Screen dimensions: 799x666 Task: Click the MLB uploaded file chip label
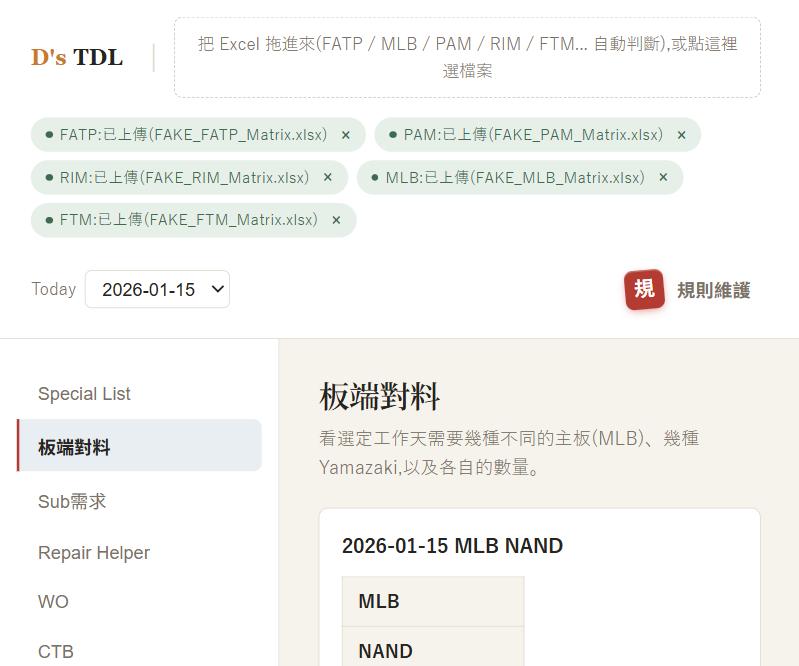(x=515, y=177)
